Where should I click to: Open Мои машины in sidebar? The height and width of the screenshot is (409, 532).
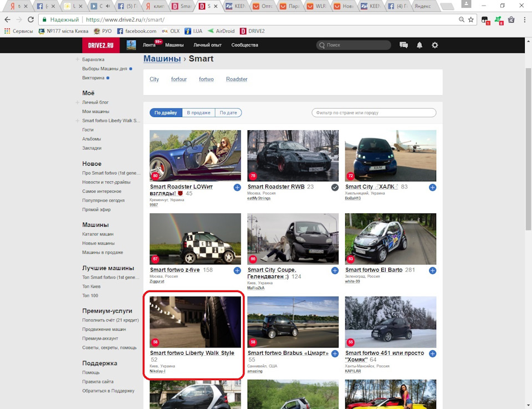95,111
